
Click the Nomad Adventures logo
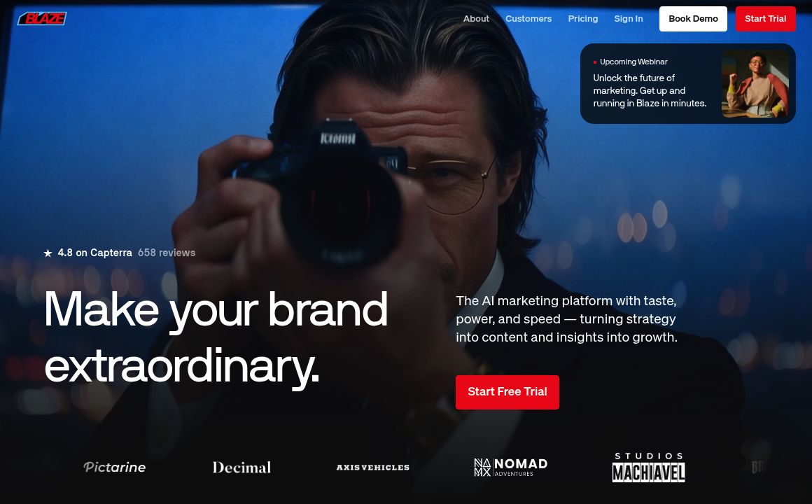[x=510, y=467]
